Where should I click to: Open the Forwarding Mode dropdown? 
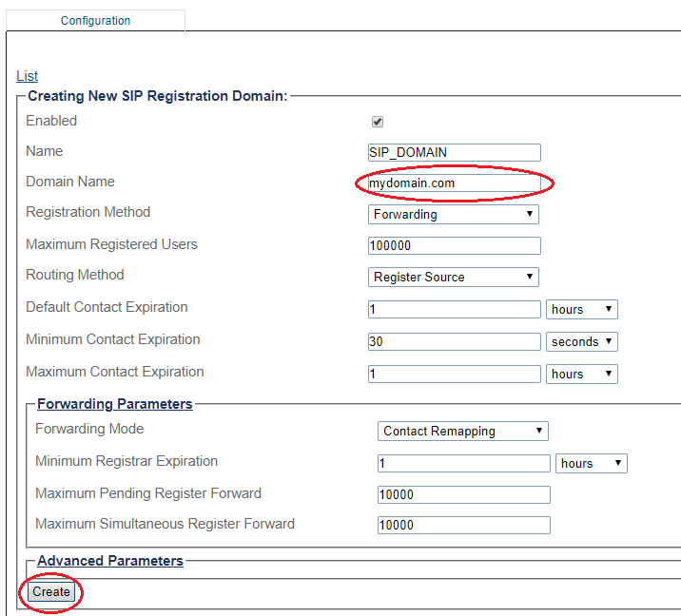(462, 432)
